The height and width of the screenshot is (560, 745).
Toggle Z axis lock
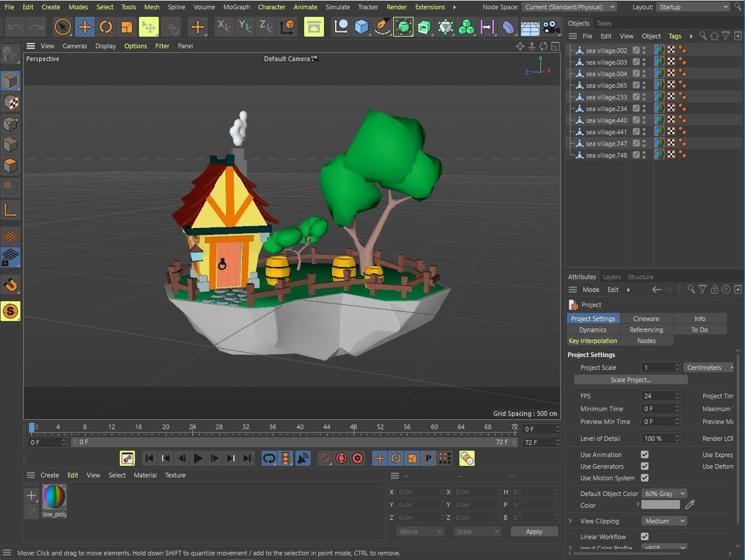pos(266,27)
